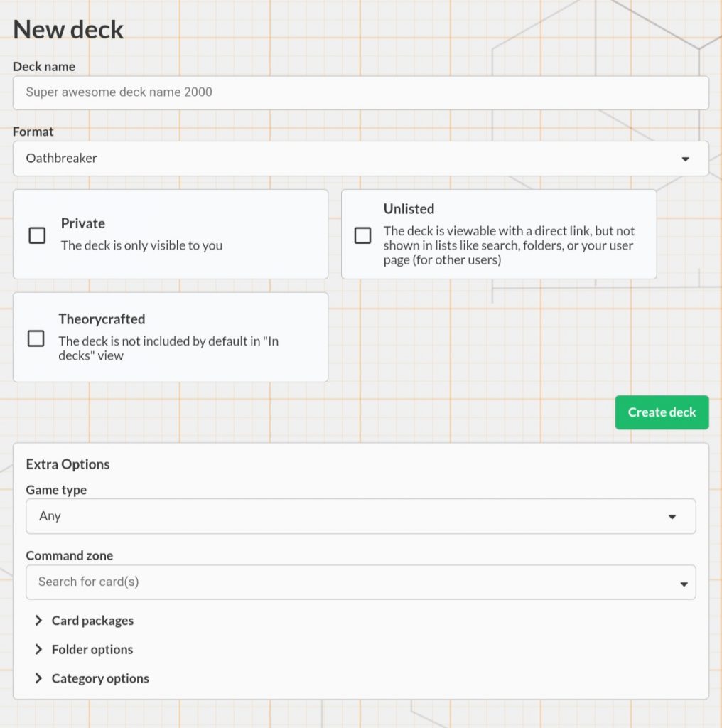Expand the Folder options section
The image size is (722, 728).
[92, 649]
